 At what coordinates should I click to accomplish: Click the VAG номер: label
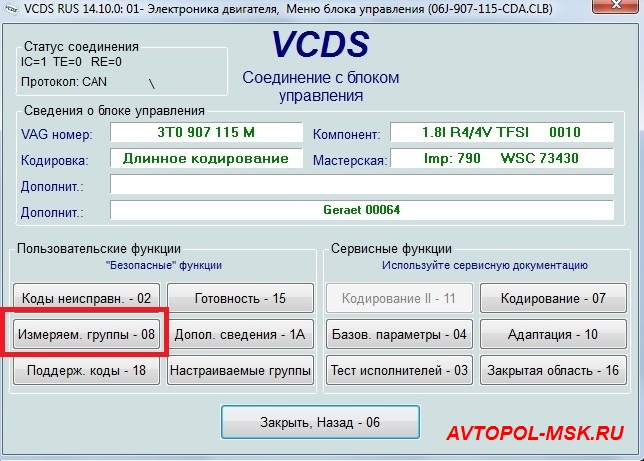click(x=57, y=134)
